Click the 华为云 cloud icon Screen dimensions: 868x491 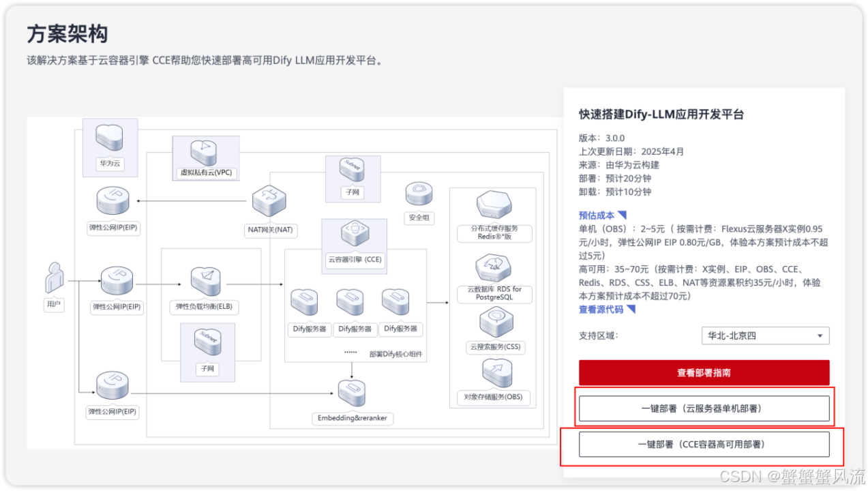pos(109,138)
